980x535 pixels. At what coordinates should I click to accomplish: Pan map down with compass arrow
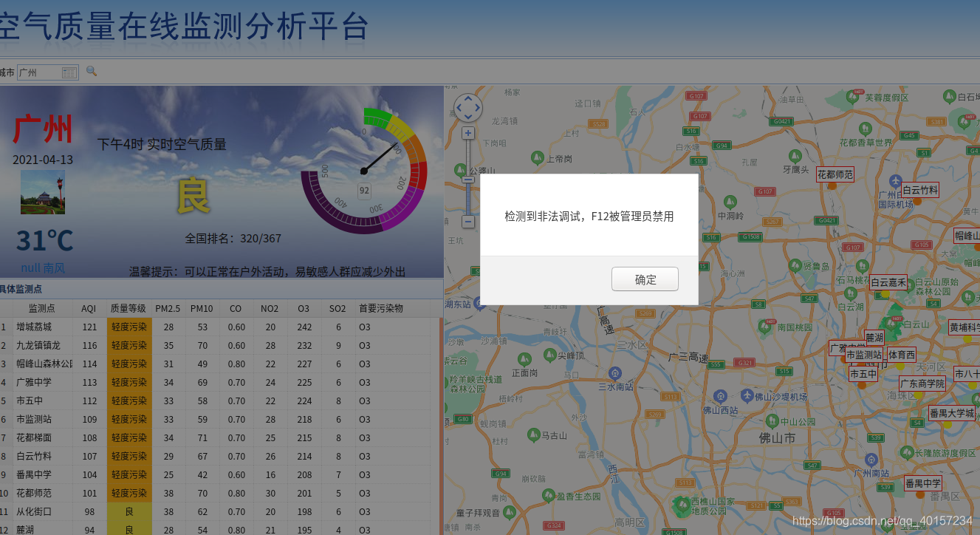[x=467, y=117]
